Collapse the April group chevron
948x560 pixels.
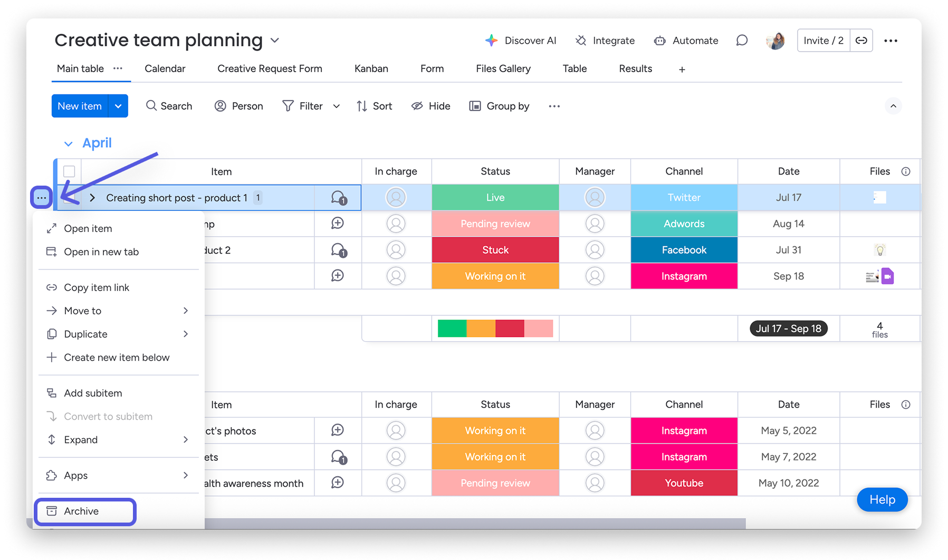68,143
